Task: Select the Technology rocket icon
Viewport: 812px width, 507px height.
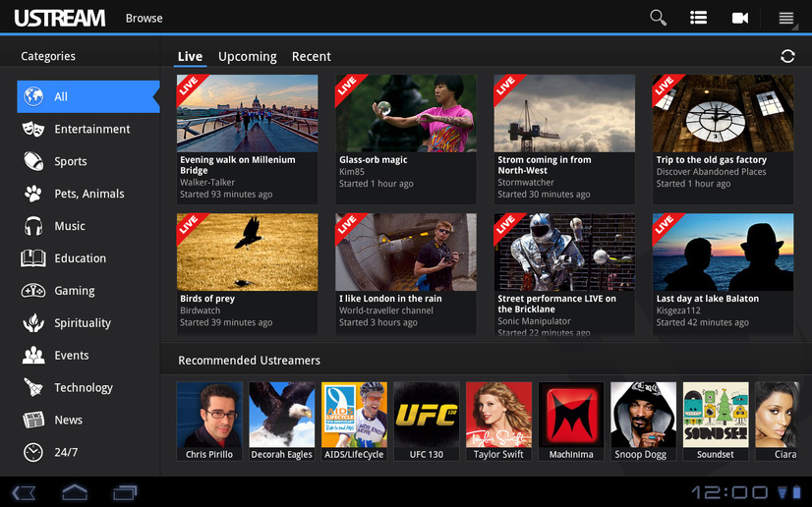Action: (x=33, y=387)
